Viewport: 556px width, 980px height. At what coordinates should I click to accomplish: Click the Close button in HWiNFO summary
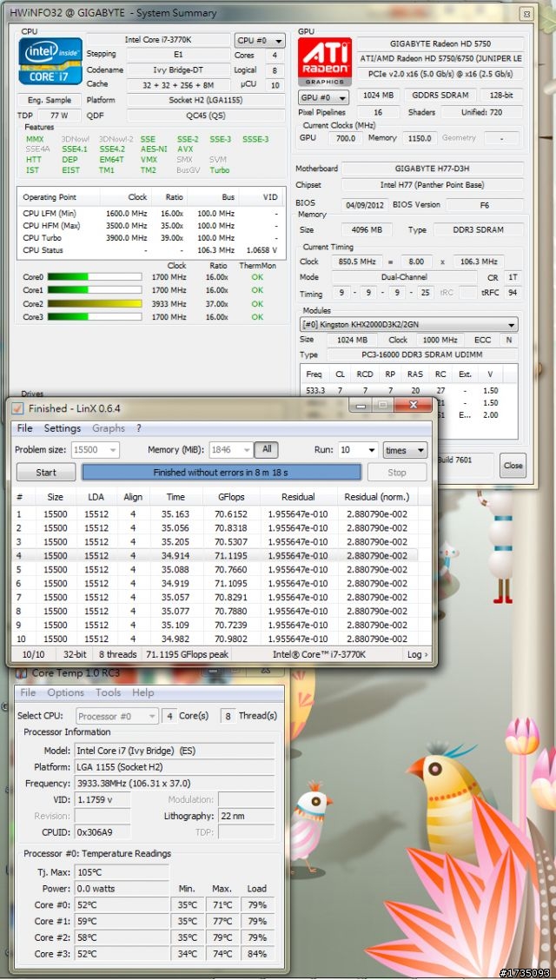tap(513, 466)
